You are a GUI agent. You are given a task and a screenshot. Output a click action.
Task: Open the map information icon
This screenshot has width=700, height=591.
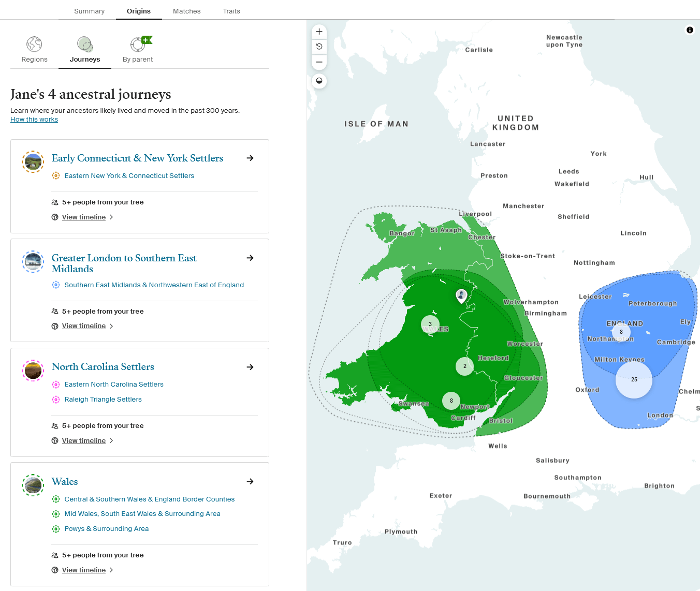pyautogui.click(x=690, y=30)
